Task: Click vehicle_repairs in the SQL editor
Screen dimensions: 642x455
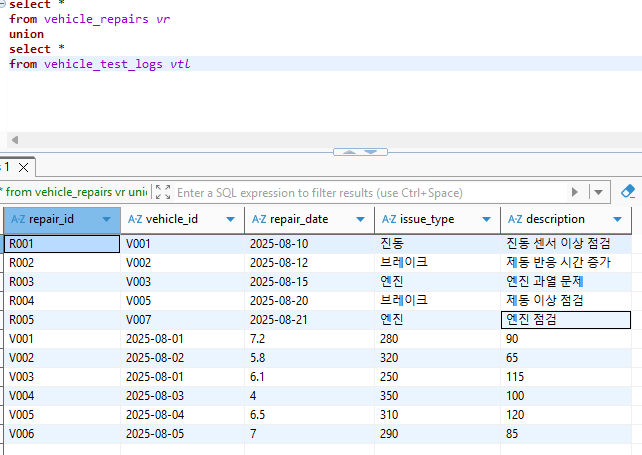Action: point(96,19)
